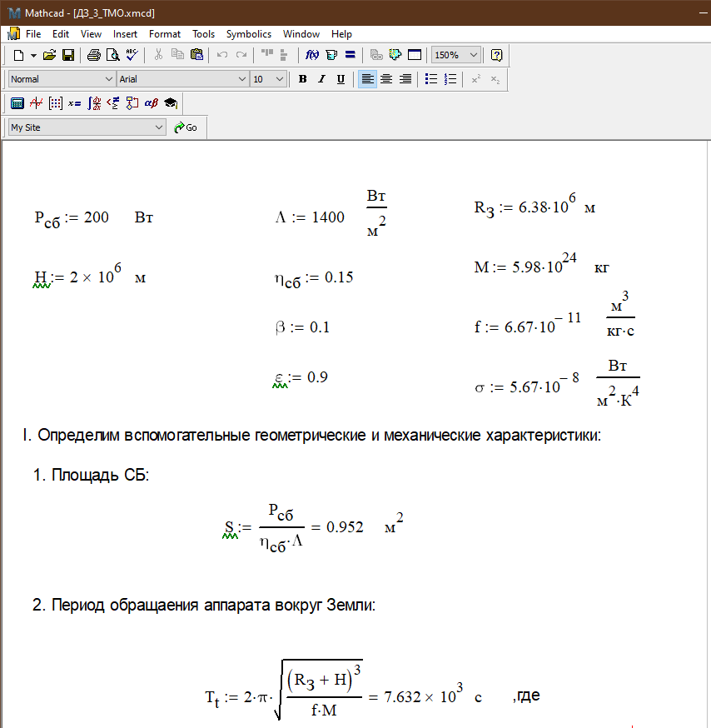This screenshot has width=711, height=728.
Task: Open the Calculus toolbar icon
Action: (x=94, y=103)
